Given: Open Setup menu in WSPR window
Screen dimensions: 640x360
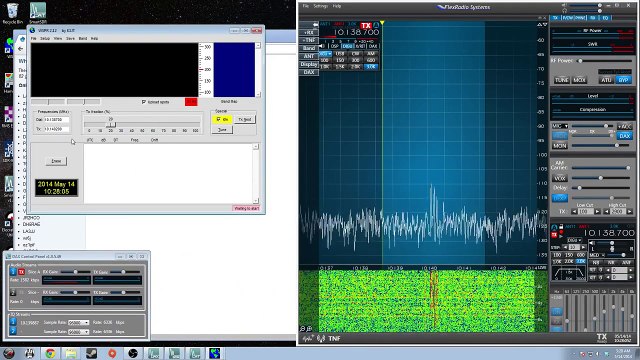Looking at the screenshot, I should tap(45, 38).
